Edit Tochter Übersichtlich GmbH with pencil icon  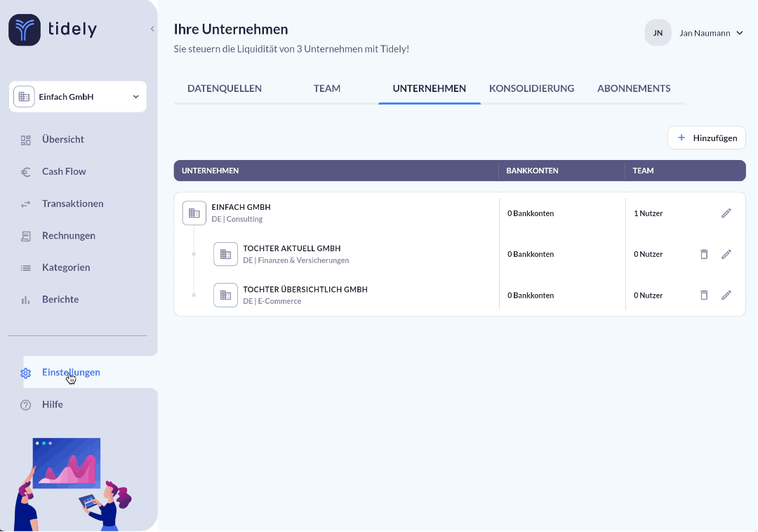[x=726, y=295]
